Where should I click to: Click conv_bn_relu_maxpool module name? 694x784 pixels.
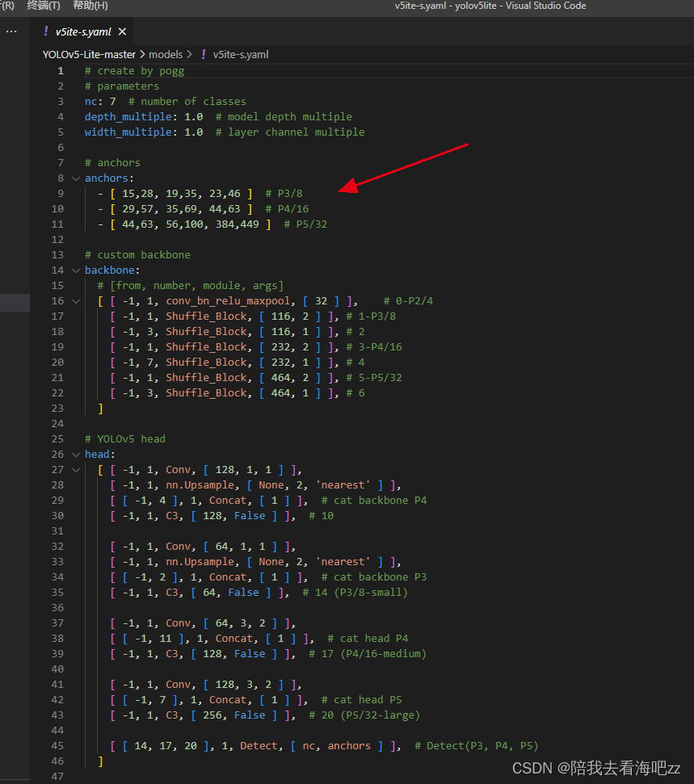(x=228, y=301)
